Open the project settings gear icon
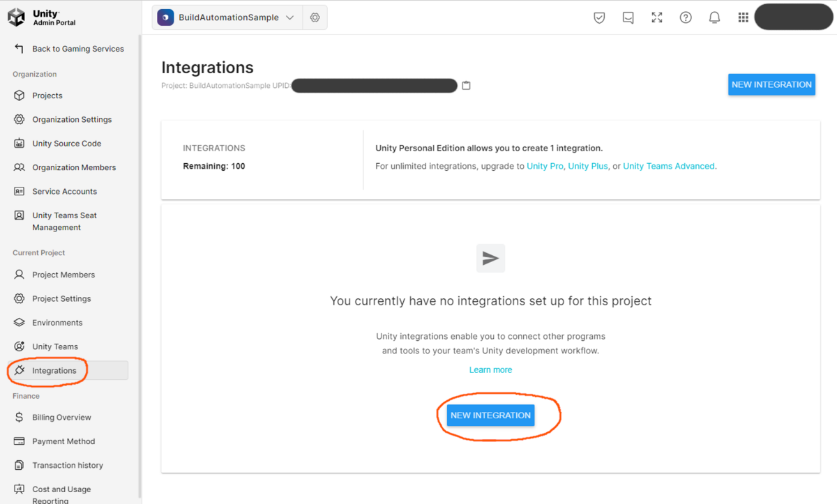 coord(315,17)
